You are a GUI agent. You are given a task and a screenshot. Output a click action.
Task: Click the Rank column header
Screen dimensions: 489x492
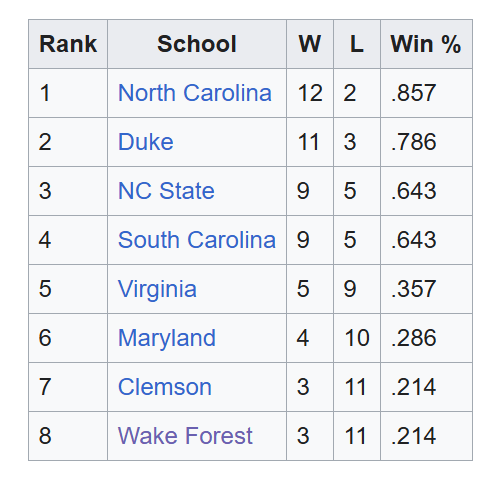[68, 44]
